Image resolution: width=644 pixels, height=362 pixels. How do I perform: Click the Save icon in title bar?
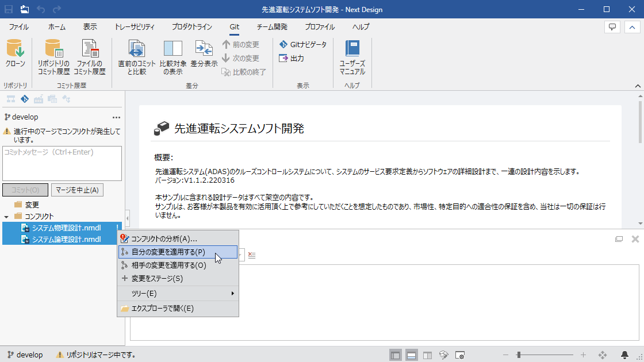tap(8, 9)
